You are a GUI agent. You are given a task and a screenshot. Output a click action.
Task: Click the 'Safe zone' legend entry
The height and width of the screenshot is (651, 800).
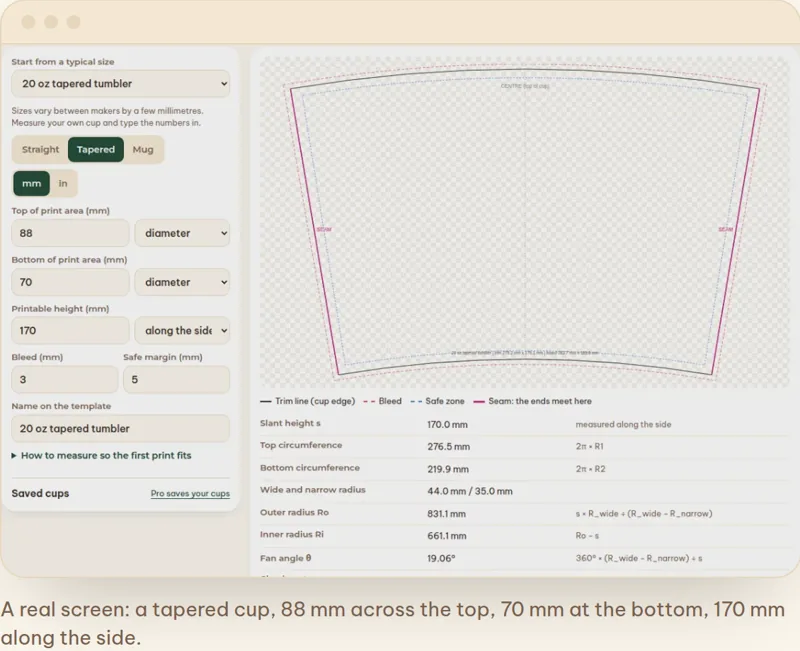point(438,401)
